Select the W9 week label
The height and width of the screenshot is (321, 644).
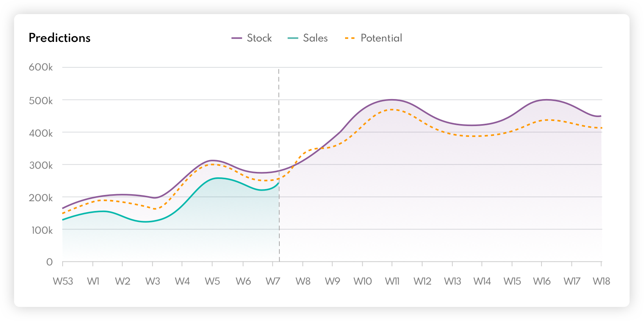click(x=332, y=281)
